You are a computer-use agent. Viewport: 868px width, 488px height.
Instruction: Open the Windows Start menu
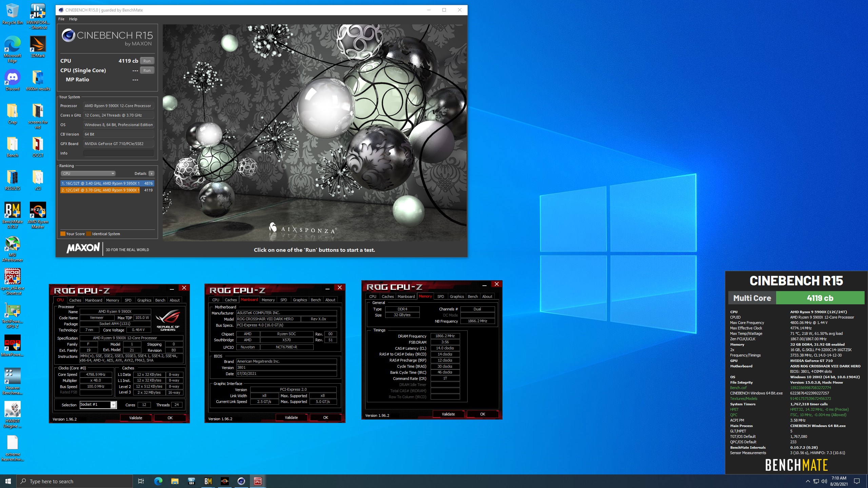[x=8, y=481]
